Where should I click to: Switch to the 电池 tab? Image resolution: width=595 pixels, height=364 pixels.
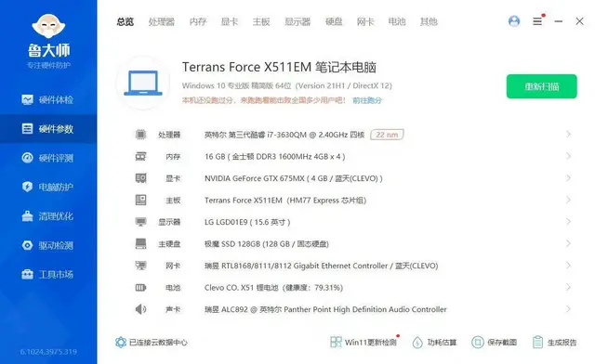397,21
